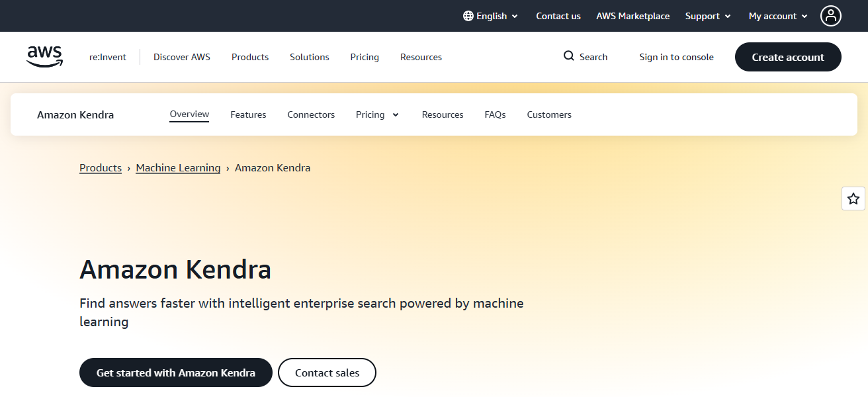Expand the Kendra Pricing submenu chevron

[x=396, y=114]
